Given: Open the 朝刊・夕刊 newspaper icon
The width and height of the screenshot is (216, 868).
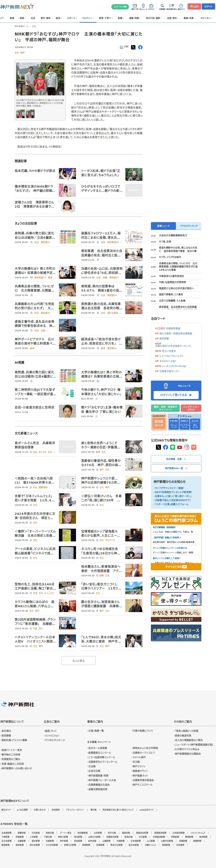Looking at the screenshot, I should pos(135,7).
